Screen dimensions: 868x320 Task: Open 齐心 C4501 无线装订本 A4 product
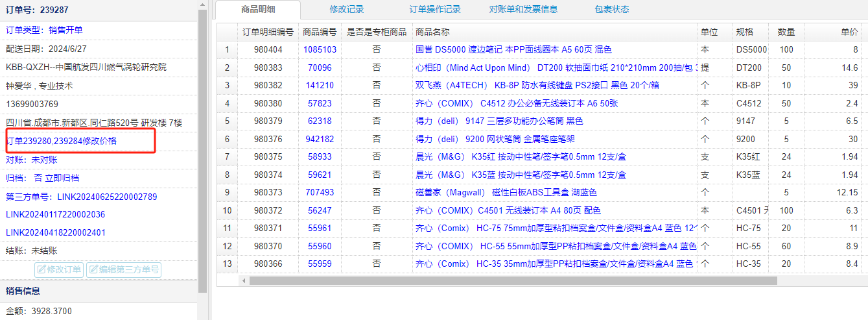[x=508, y=210]
